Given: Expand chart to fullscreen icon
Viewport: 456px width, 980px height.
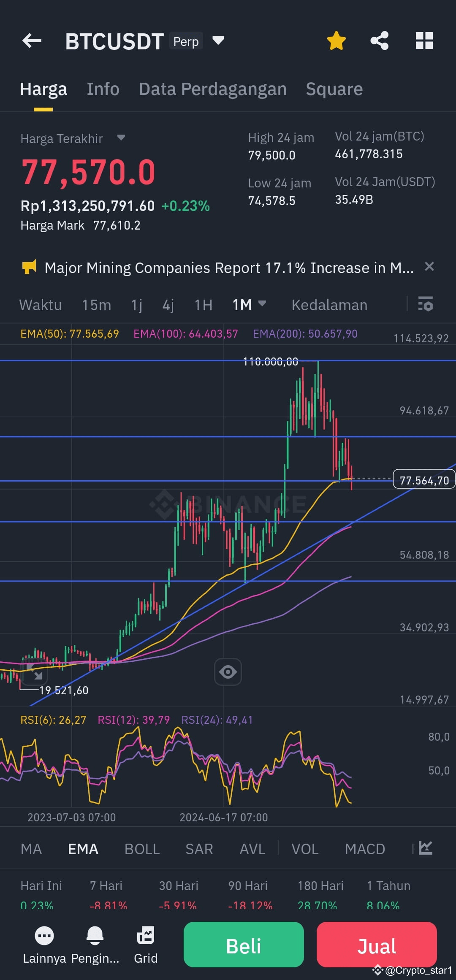Looking at the screenshot, I should pos(34,671).
